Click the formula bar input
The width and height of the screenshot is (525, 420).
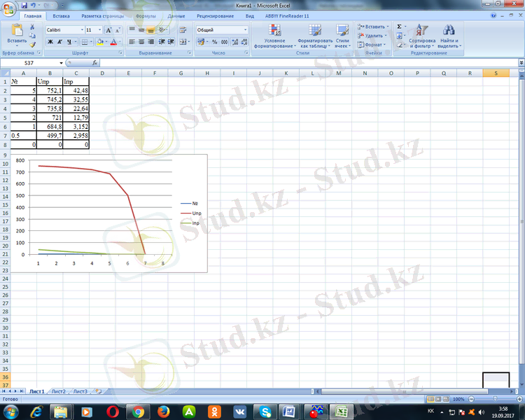[308, 62]
